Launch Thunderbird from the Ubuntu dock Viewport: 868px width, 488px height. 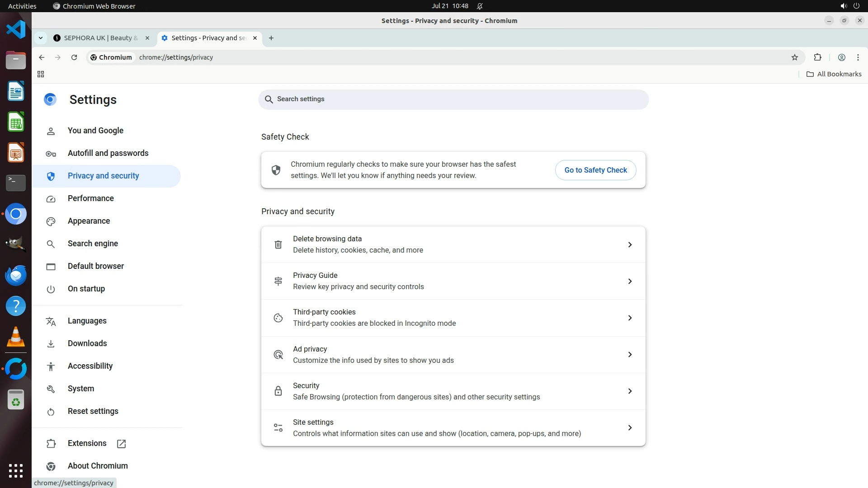tap(16, 275)
